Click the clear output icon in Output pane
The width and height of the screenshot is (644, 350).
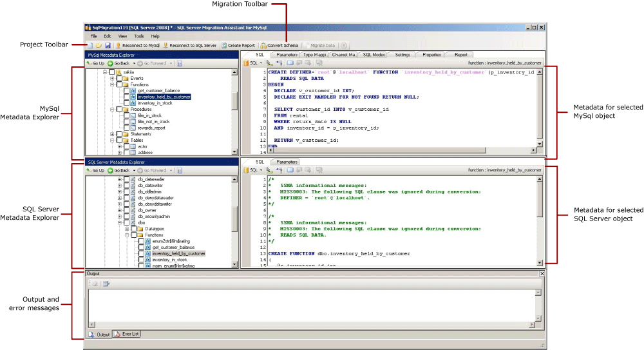pos(93,284)
